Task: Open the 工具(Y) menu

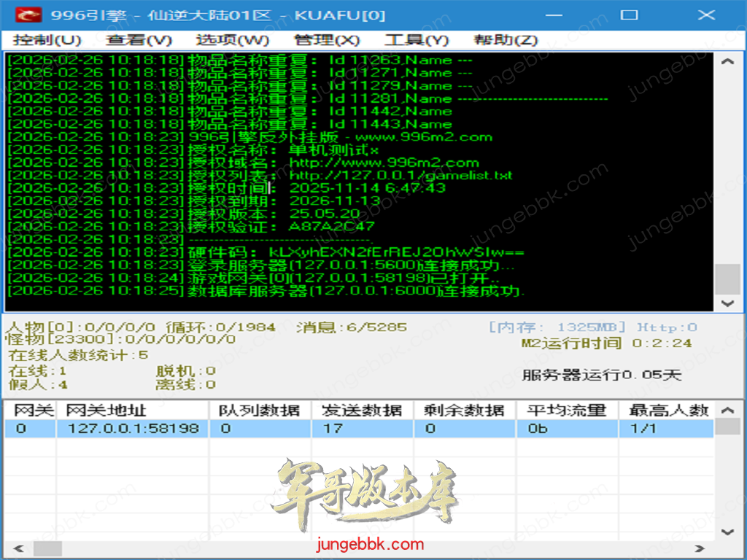Action: (x=417, y=40)
